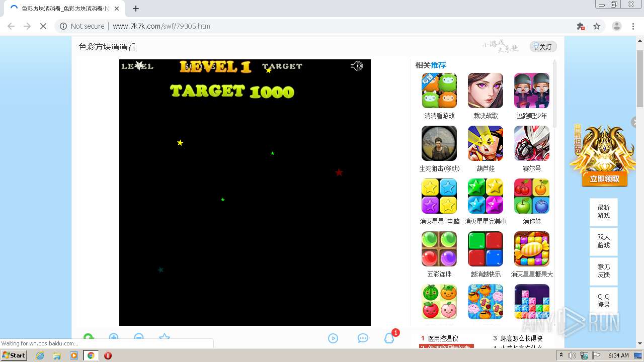
Task: Open 医用控温仪 ranked link
Action: tap(443, 338)
